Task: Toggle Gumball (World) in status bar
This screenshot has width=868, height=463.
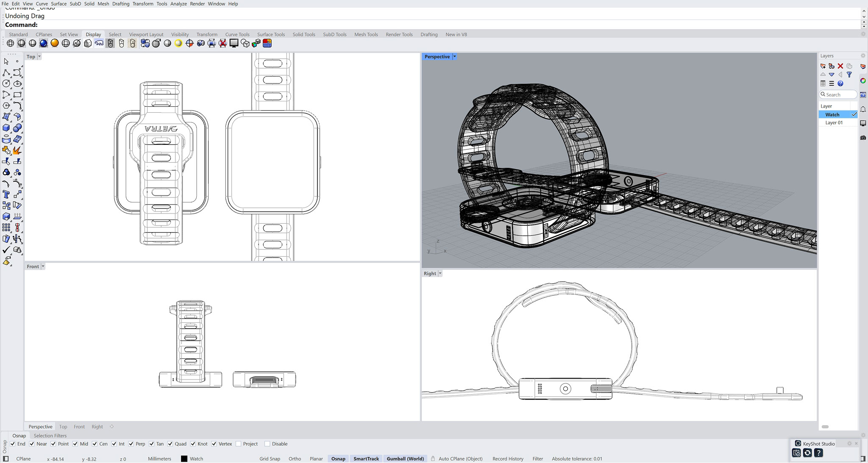Action: coord(405,459)
